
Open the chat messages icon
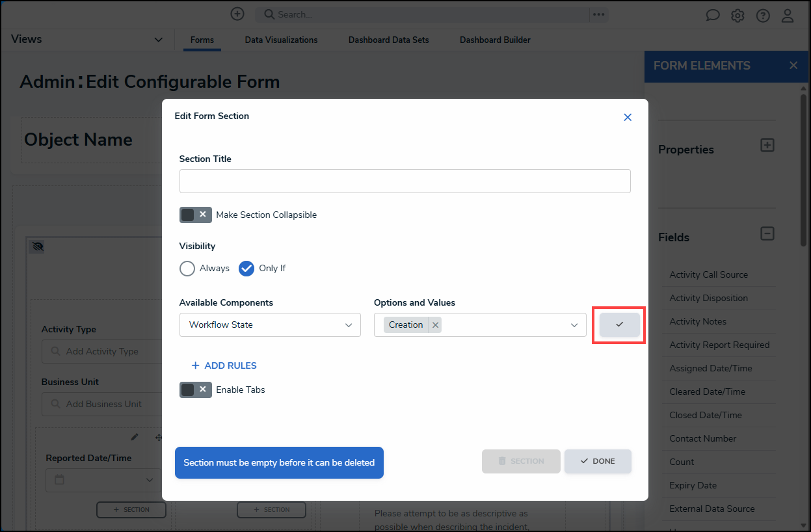[x=713, y=16]
